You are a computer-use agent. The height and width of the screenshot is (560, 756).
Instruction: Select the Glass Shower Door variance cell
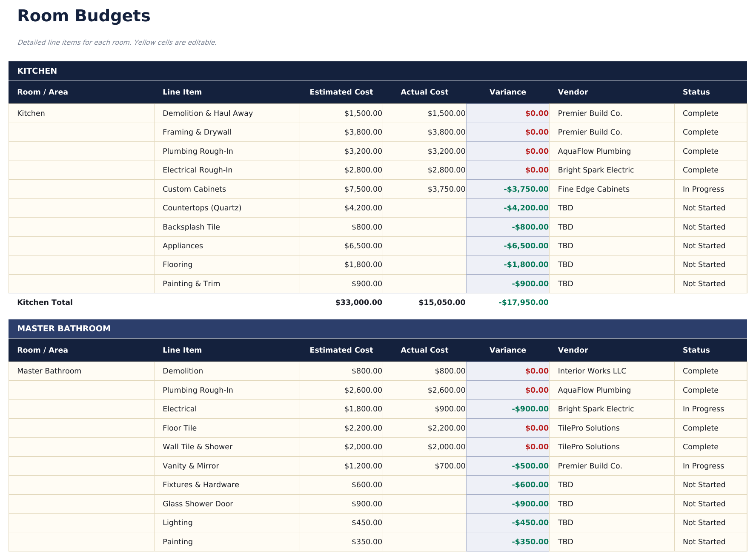[507, 504]
